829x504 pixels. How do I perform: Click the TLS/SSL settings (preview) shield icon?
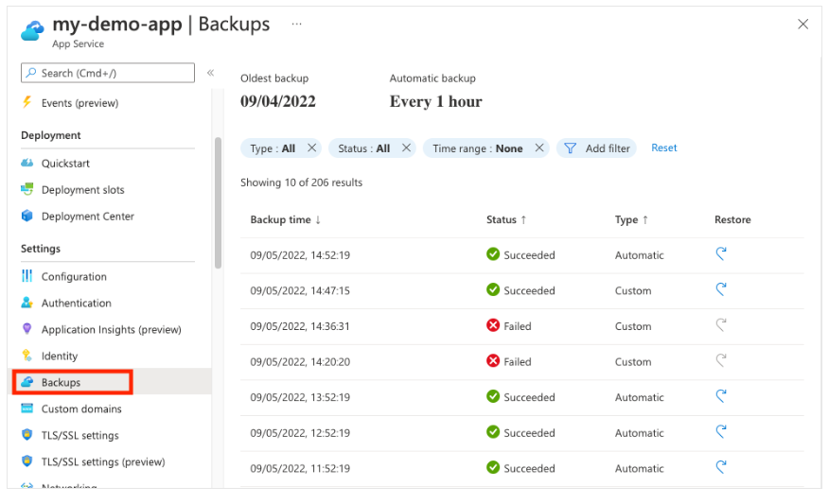26,461
